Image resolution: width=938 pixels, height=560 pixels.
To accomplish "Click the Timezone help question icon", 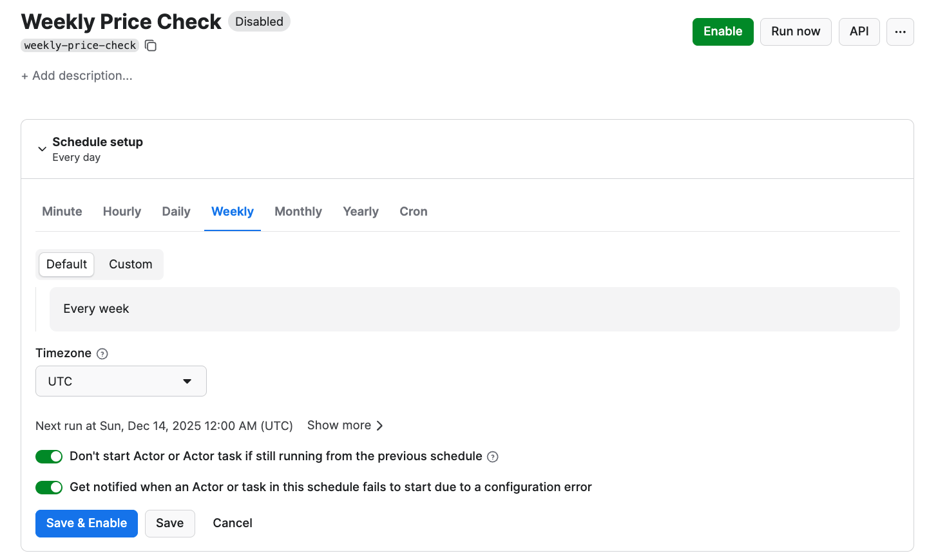I will [x=102, y=353].
